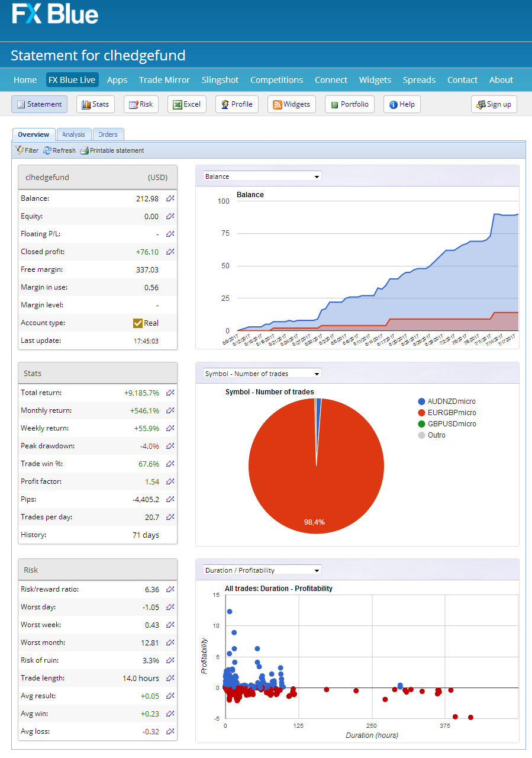Click the Widgets toolbar button
The image size is (532, 758).
[292, 104]
